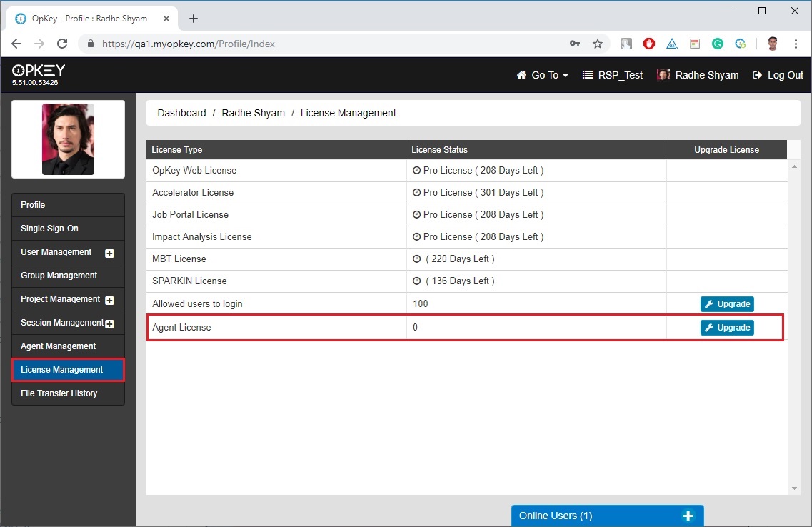Open the Go To dropdown menu

(542, 75)
